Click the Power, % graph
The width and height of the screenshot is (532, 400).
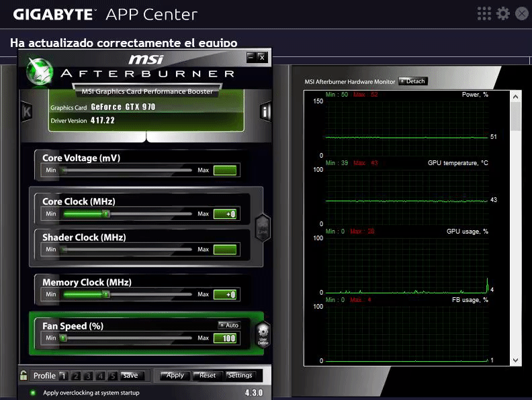click(x=406, y=128)
